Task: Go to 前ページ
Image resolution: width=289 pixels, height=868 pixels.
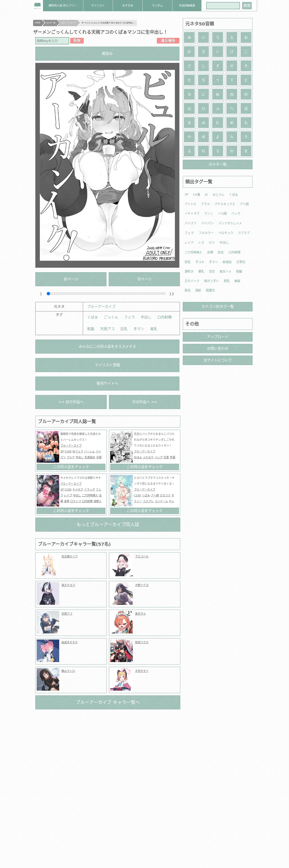Action: coord(71,279)
